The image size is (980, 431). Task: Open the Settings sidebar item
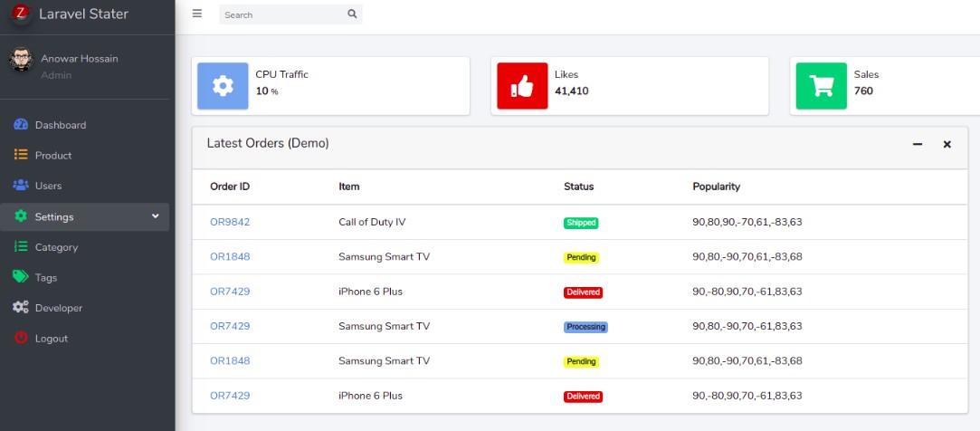[x=54, y=216]
